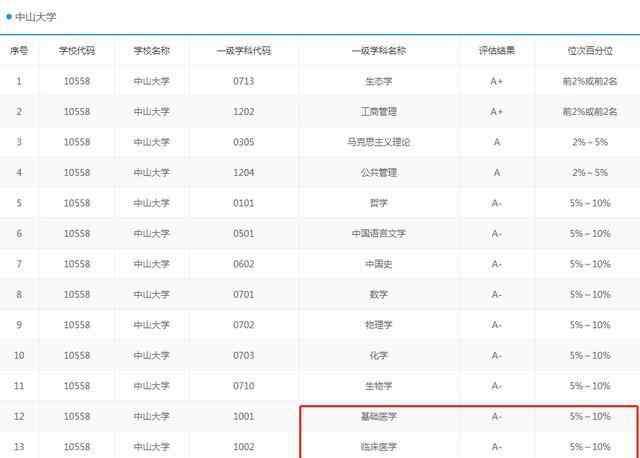Click the A grade in the 公共管理 row

click(x=497, y=173)
